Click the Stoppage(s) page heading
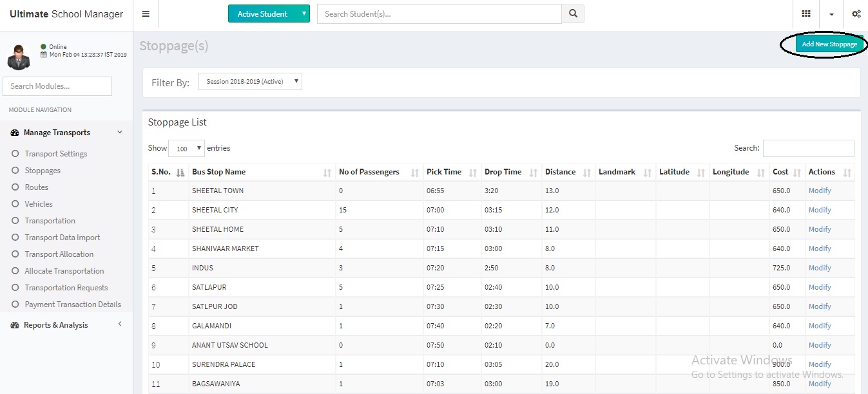The height and width of the screenshot is (394, 868). click(174, 46)
